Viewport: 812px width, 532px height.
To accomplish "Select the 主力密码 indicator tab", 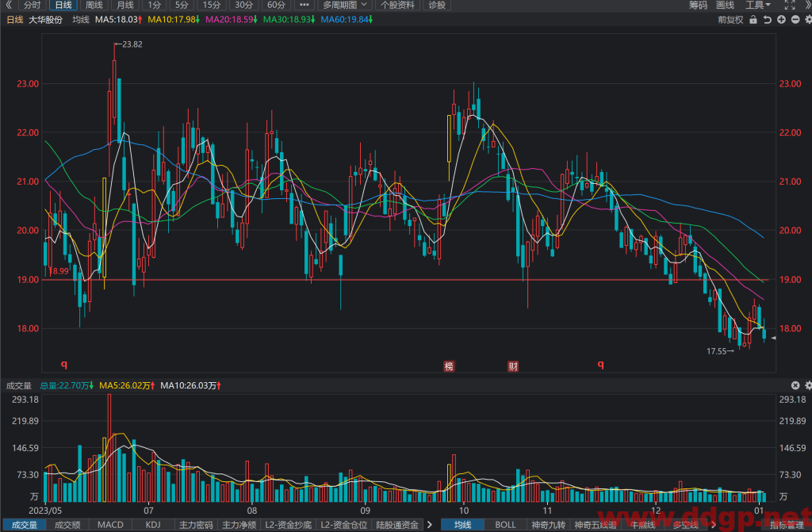I will click(196, 525).
